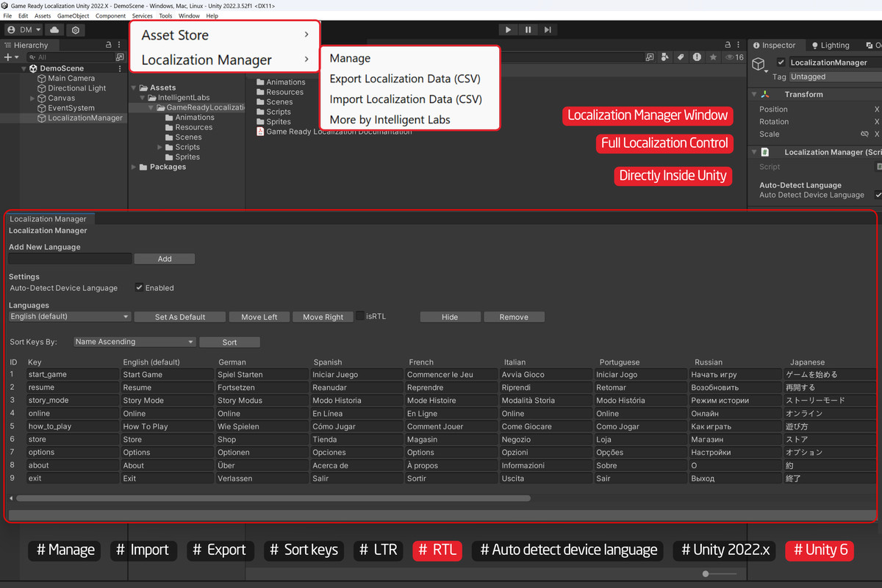Click the Project favorites star icon
The image size is (882, 588).
click(713, 57)
